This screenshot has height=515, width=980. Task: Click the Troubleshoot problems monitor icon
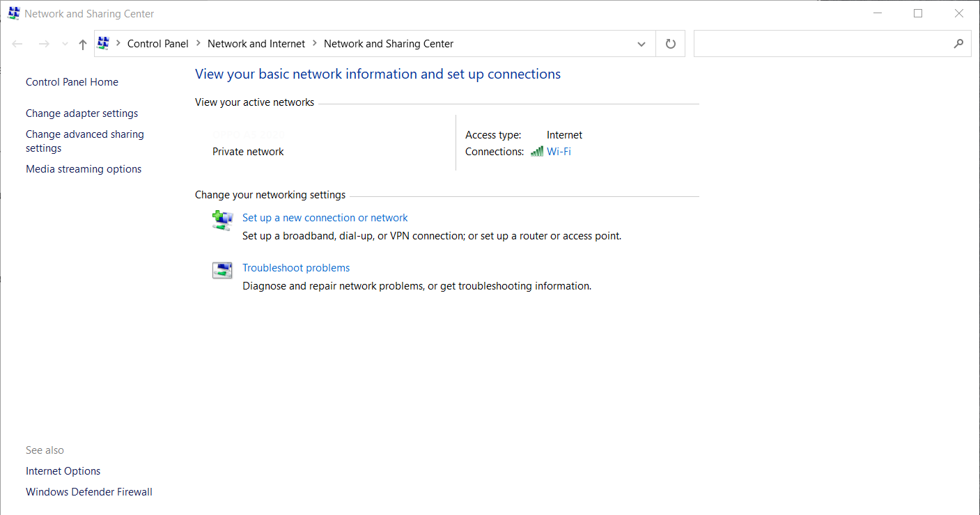[x=221, y=269]
